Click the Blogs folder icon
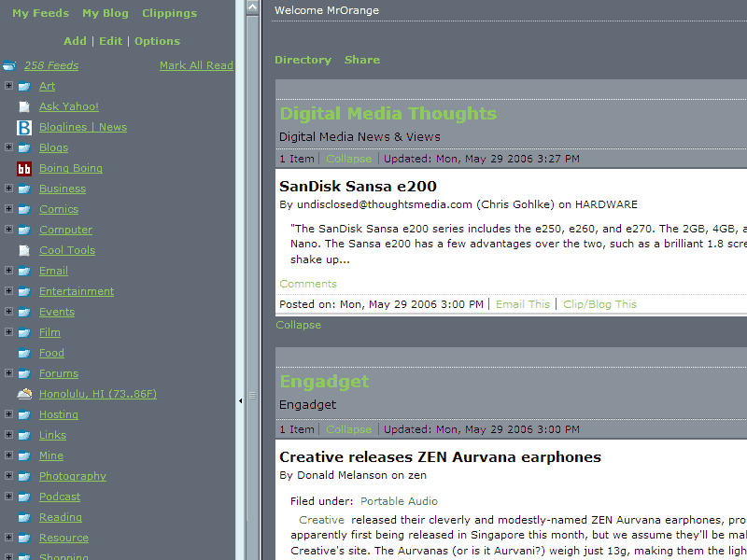Viewport: 747px width, 560px height. 24,148
